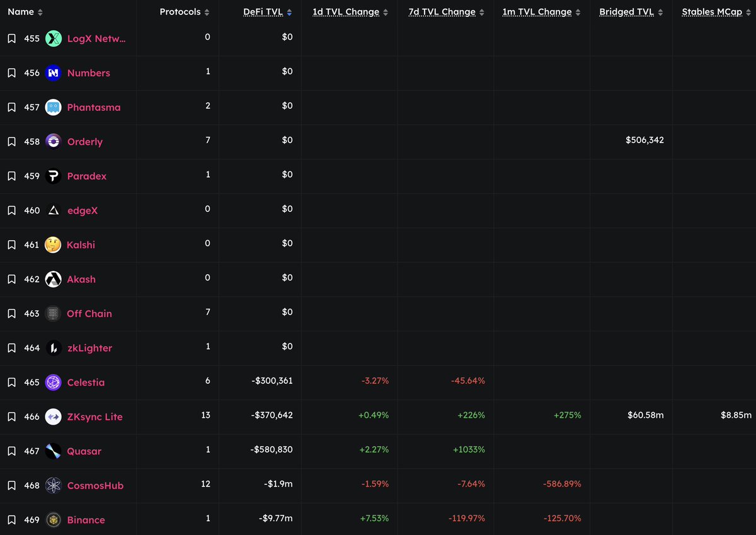Viewport: 756px width, 535px height.
Task: Click the Kalshi emoji logo icon
Action: pyautogui.click(x=53, y=244)
